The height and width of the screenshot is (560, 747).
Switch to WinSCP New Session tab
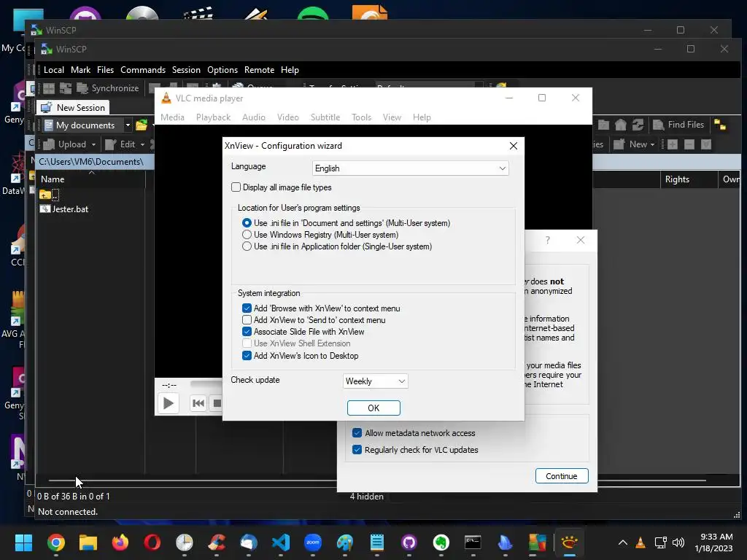(74, 108)
